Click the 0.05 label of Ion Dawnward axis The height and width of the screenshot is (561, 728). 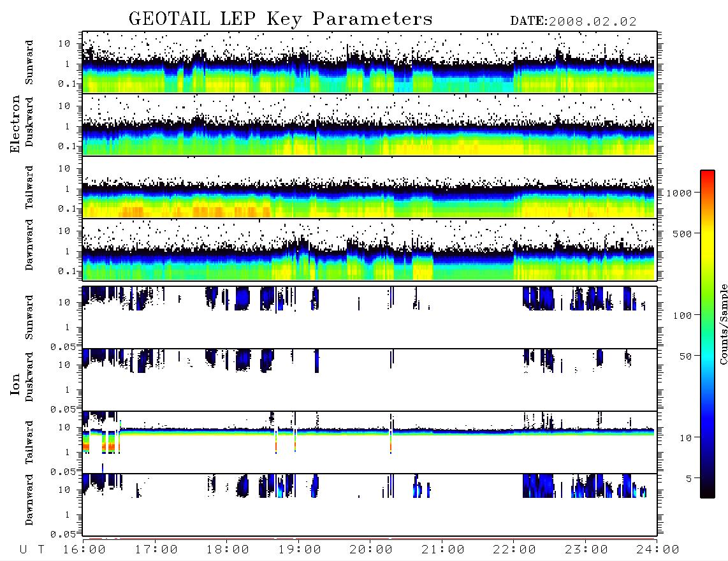click(x=63, y=534)
